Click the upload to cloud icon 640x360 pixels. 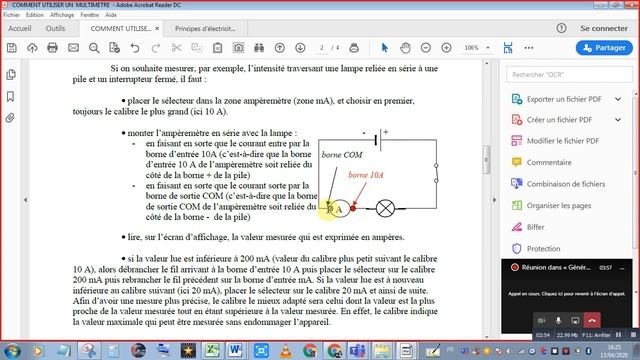click(32, 48)
